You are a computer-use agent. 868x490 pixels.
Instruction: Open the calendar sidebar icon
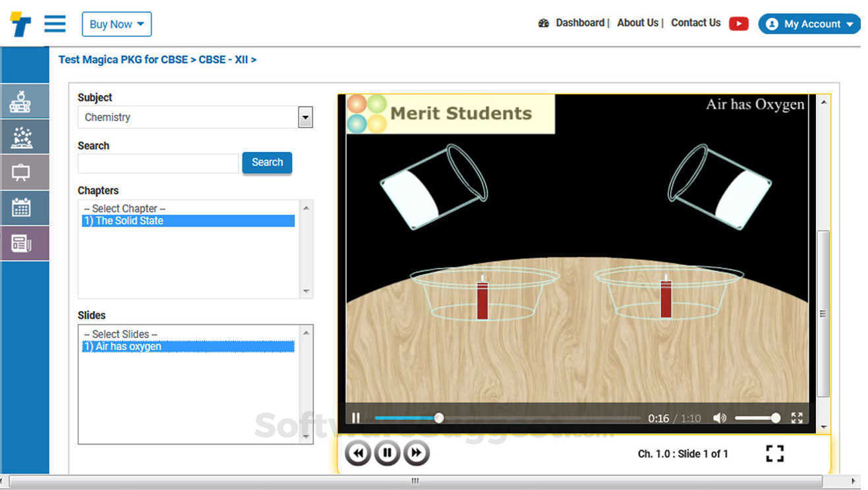[x=24, y=207]
